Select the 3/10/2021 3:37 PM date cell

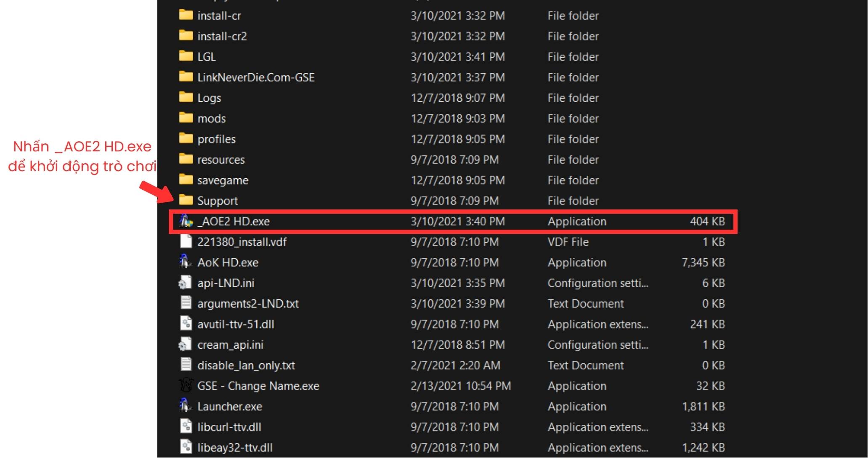click(458, 77)
